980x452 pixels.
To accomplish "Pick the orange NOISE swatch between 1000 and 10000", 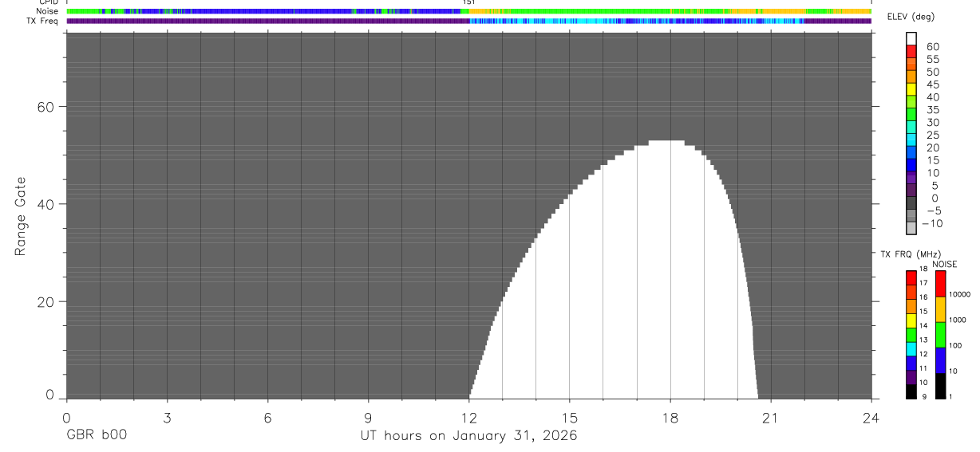I will (941, 309).
